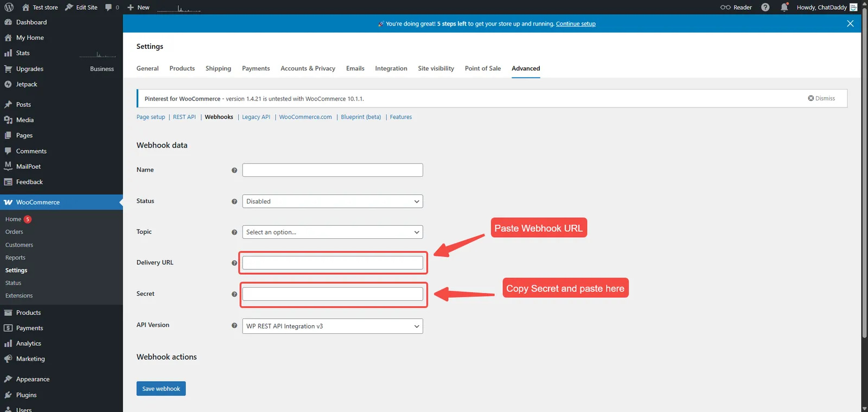Image resolution: width=868 pixels, height=412 pixels.
Task: Click help tooltip icon beside Secret field
Action: [x=234, y=294]
